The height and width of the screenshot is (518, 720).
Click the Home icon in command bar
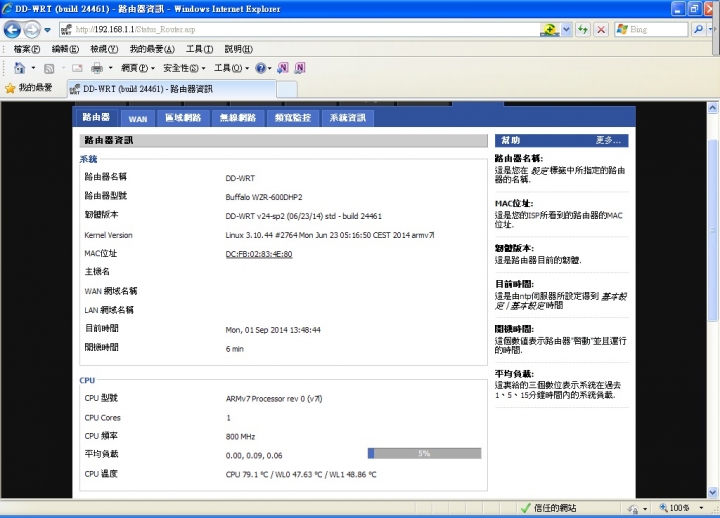point(19,68)
